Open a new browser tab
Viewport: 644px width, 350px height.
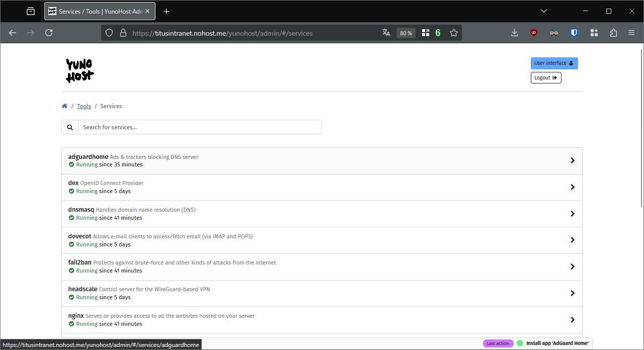(167, 11)
